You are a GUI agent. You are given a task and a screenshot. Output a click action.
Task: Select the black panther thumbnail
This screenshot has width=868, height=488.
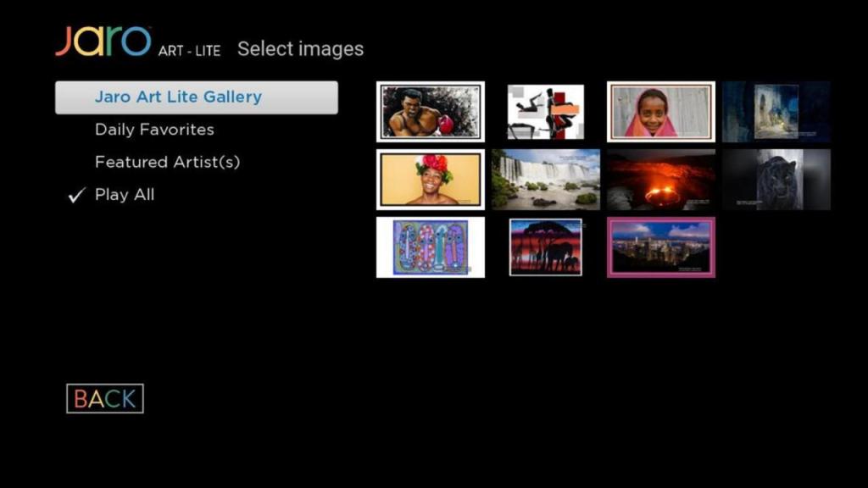point(776,180)
